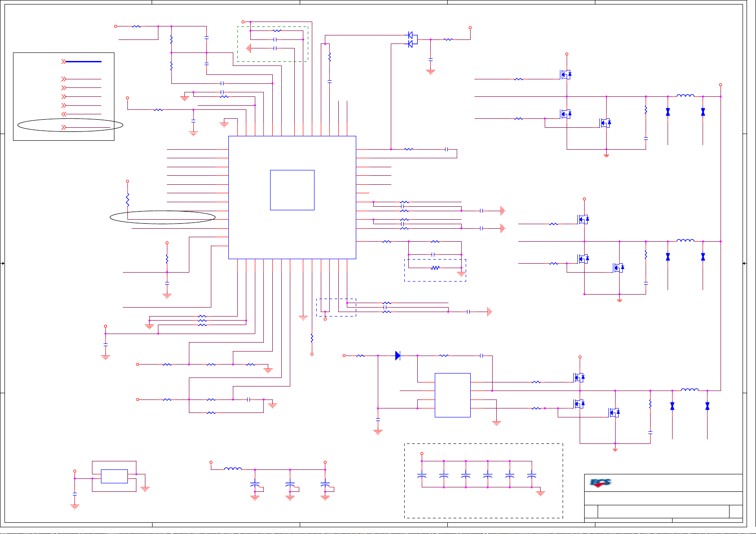
Task: Select the small rectangular component at bottom left
Action: (114, 476)
